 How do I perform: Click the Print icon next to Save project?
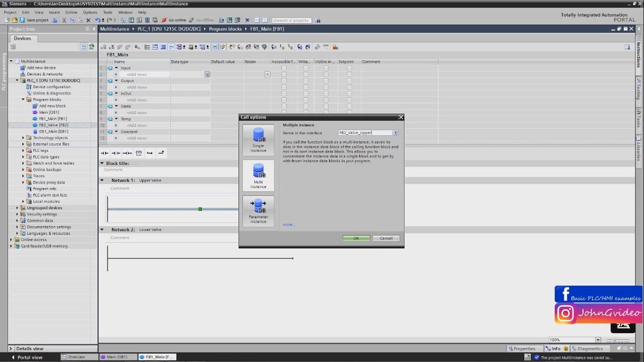[x=54, y=20]
